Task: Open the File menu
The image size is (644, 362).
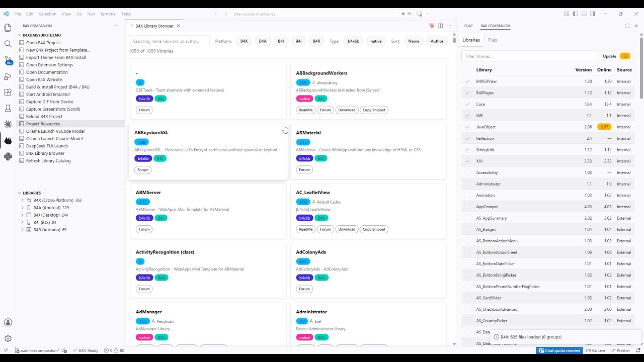Action: (18, 14)
